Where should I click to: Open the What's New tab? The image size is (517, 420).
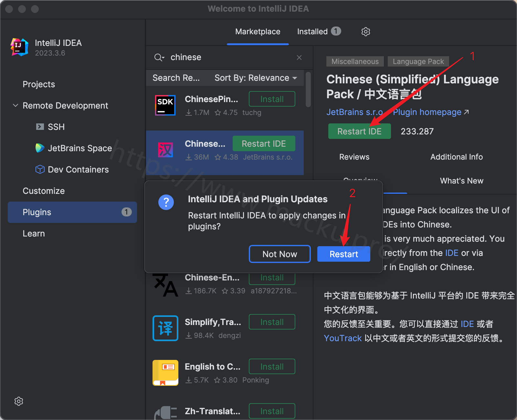(x=461, y=181)
